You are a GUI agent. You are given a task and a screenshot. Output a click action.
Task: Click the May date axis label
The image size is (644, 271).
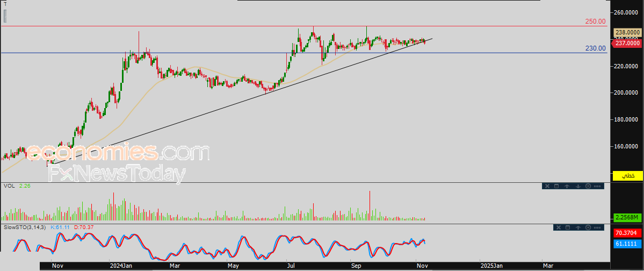[x=233, y=266]
